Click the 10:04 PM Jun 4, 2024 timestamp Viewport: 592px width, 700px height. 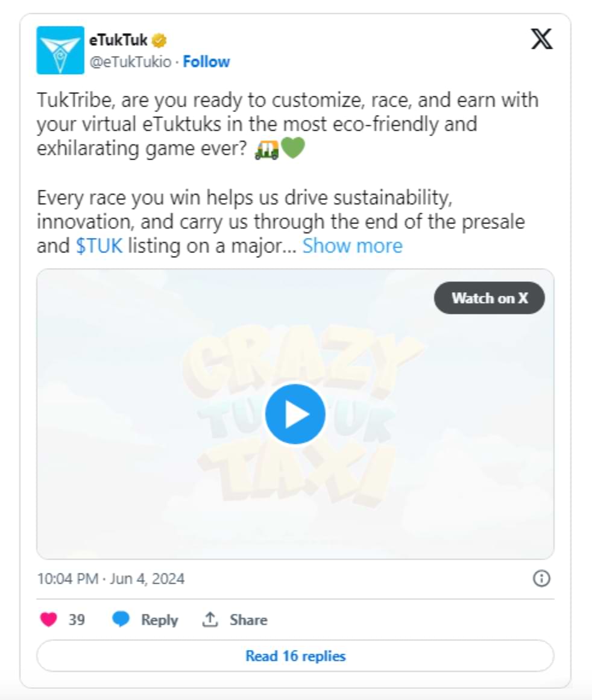pyautogui.click(x=111, y=579)
